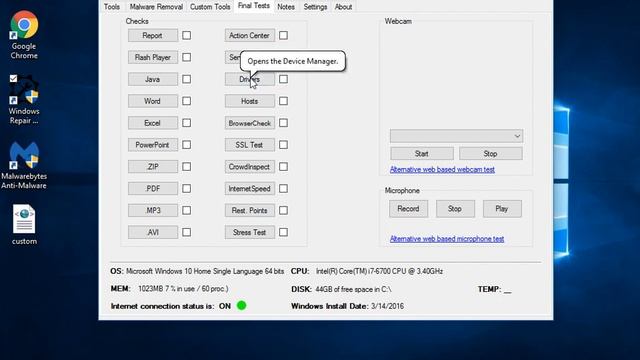Screen dimensions: 640x360
Task: Tick the Action Center checkbox
Action: tap(283, 36)
